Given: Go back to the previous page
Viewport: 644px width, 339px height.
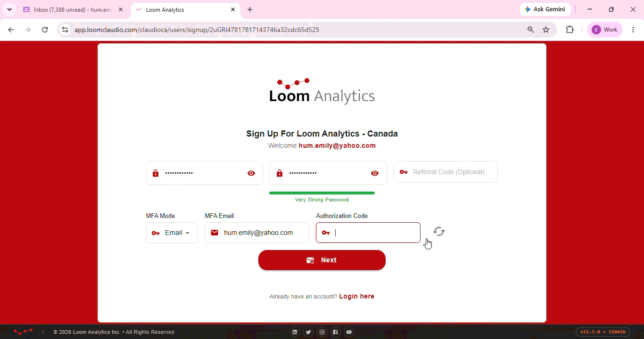Looking at the screenshot, I should (11, 30).
